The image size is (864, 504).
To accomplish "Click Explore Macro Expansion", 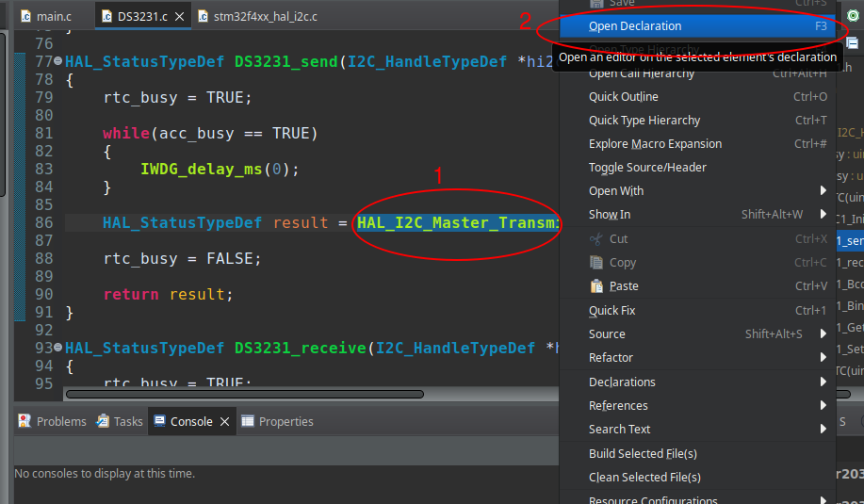I will 697,144.
